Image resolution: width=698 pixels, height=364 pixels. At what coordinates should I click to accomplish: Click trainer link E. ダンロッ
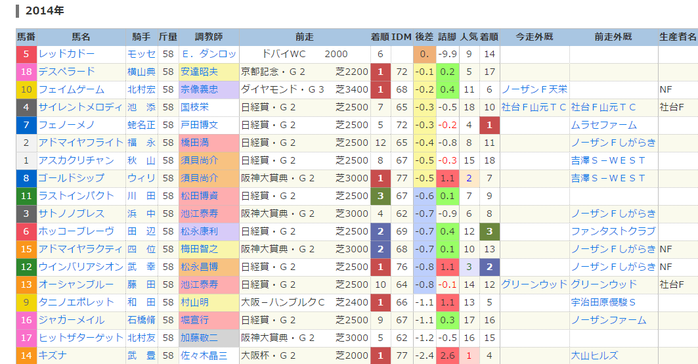pos(209,54)
